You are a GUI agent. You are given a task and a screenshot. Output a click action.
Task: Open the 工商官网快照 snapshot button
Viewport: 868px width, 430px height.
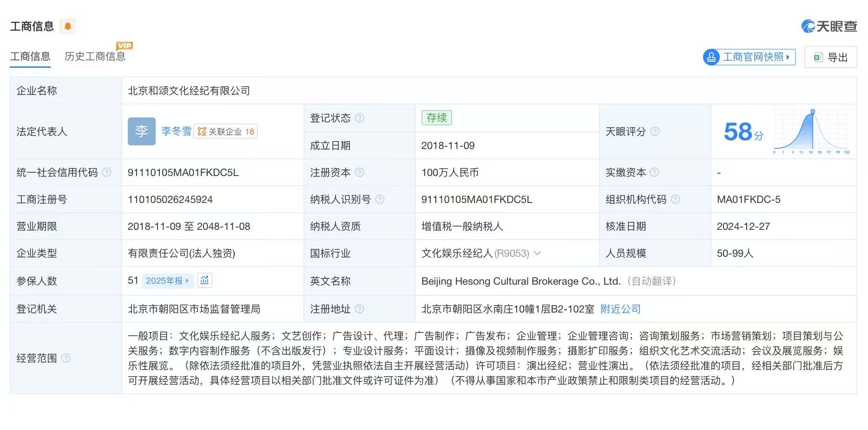[x=749, y=57]
